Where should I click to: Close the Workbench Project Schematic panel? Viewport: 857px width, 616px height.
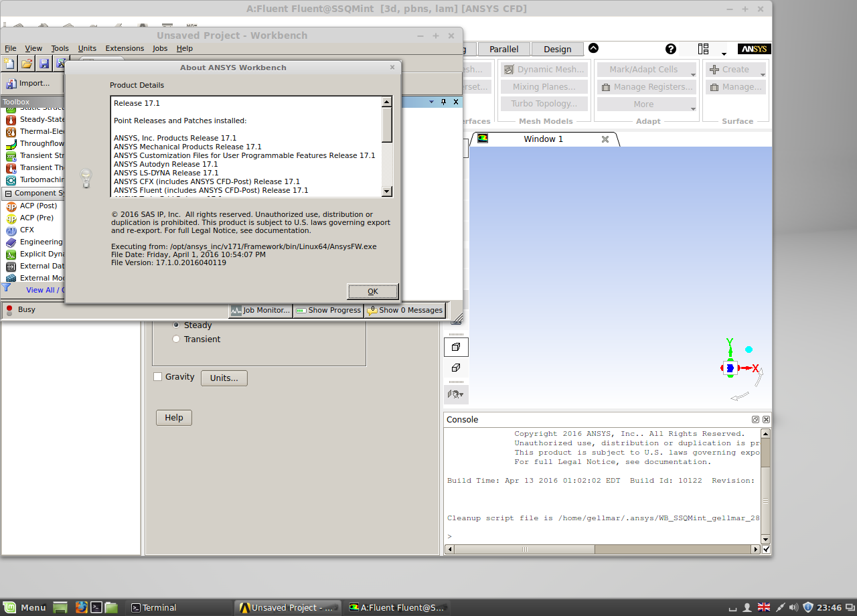tap(456, 102)
